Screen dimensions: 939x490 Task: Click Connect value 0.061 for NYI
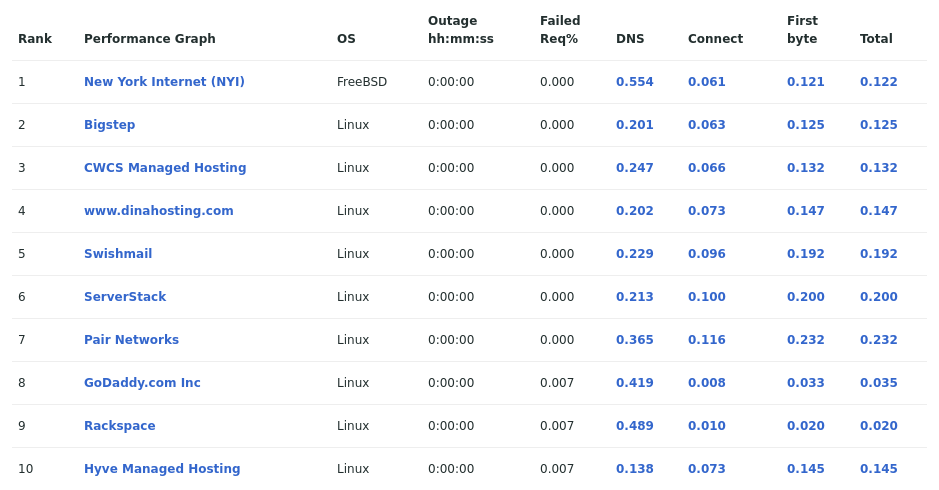click(x=707, y=82)
